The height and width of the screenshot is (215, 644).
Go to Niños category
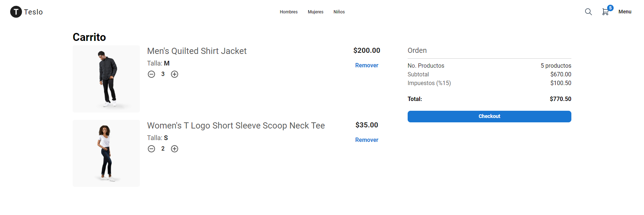click(x=339, y=12)
